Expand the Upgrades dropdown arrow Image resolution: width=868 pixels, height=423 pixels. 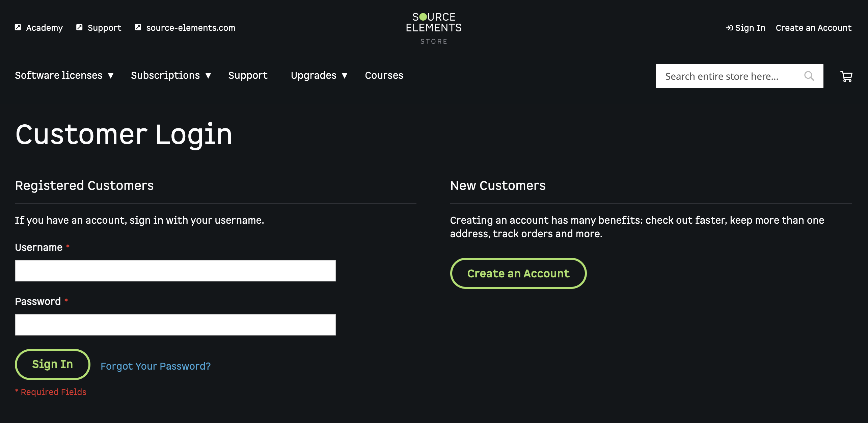pos(345,76)
